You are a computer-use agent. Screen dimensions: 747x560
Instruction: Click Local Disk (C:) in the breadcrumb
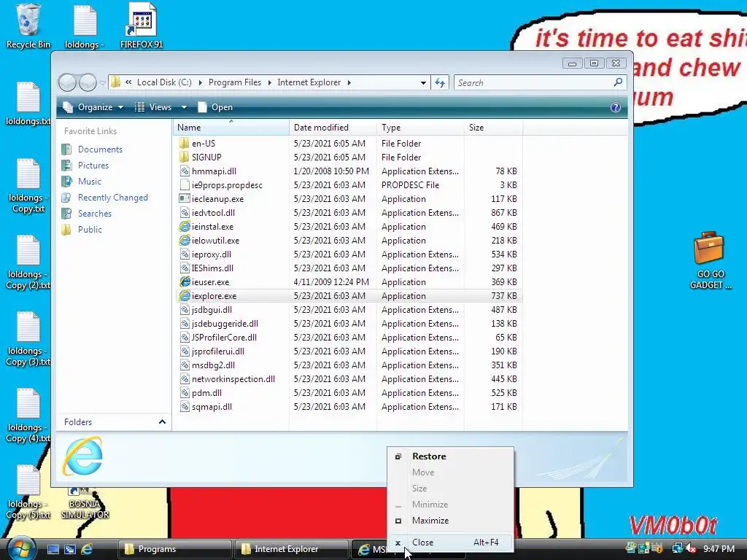point(164,82)
